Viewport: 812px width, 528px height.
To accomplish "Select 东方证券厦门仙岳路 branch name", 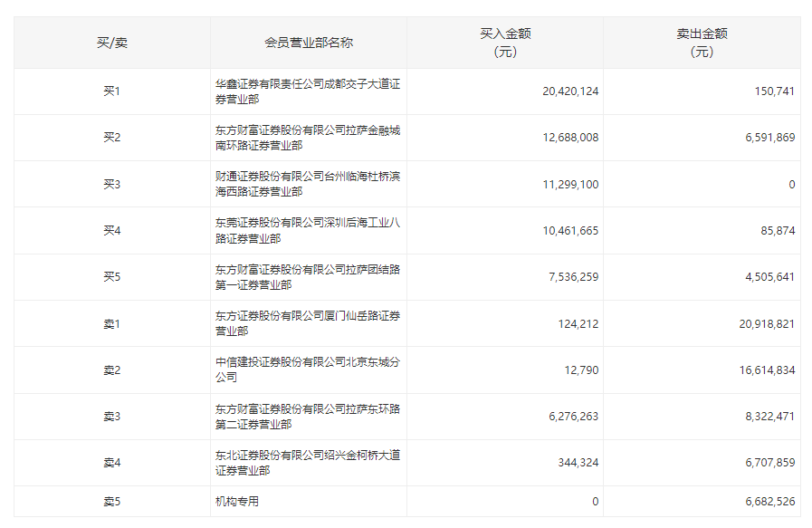I will pos(308,323).
